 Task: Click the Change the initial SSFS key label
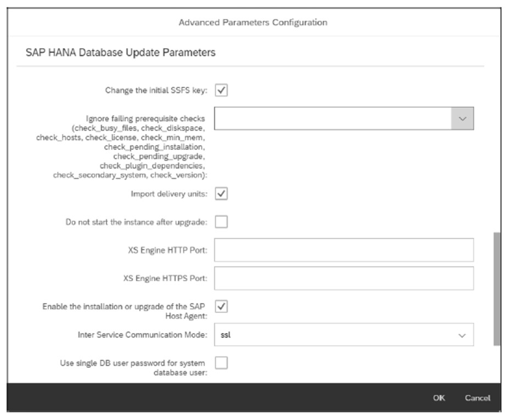156,90
